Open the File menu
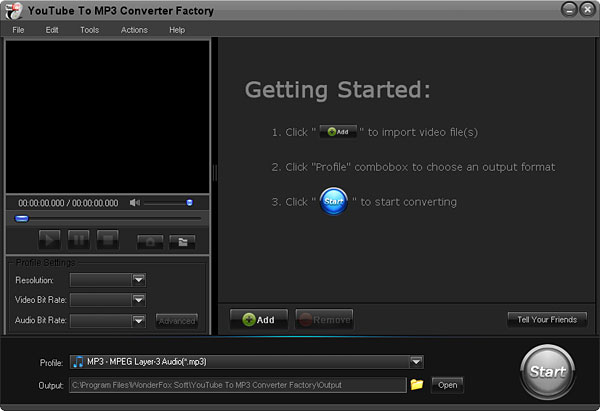Screen dimensions: 600x411 pos(18,30)
